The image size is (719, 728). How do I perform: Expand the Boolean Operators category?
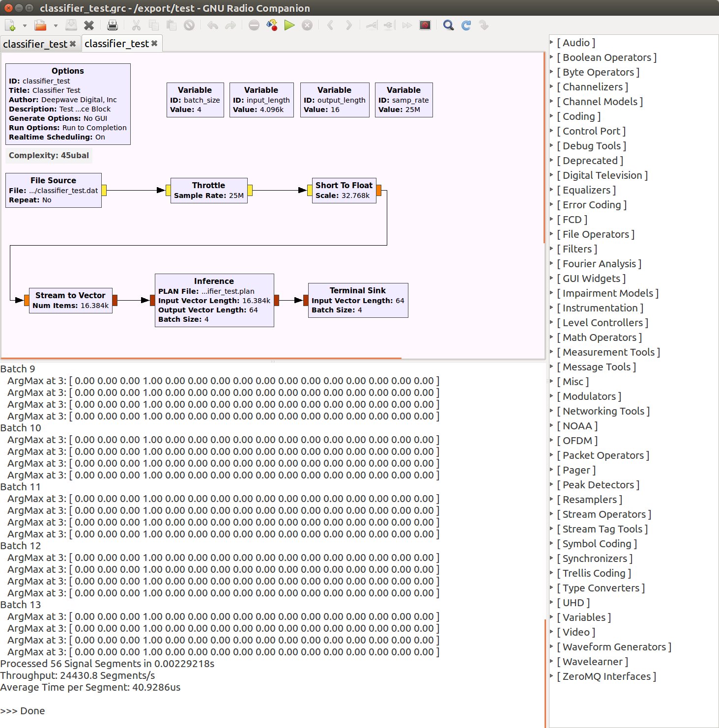click(x=551, y=57)
